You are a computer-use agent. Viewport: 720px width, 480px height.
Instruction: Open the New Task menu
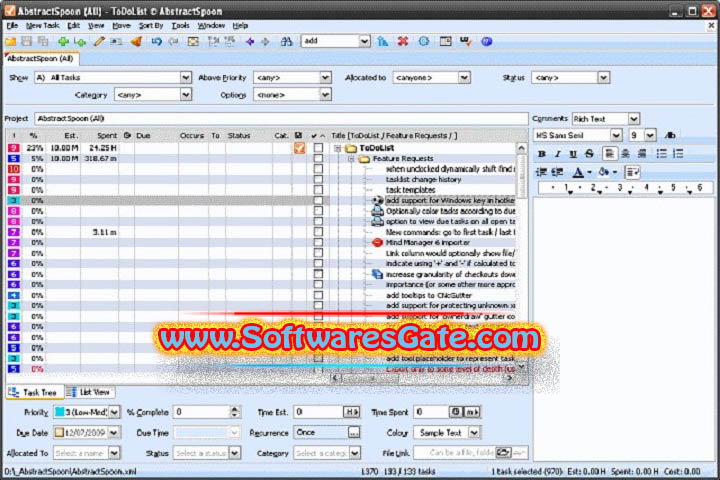click(x=43, y=26)
